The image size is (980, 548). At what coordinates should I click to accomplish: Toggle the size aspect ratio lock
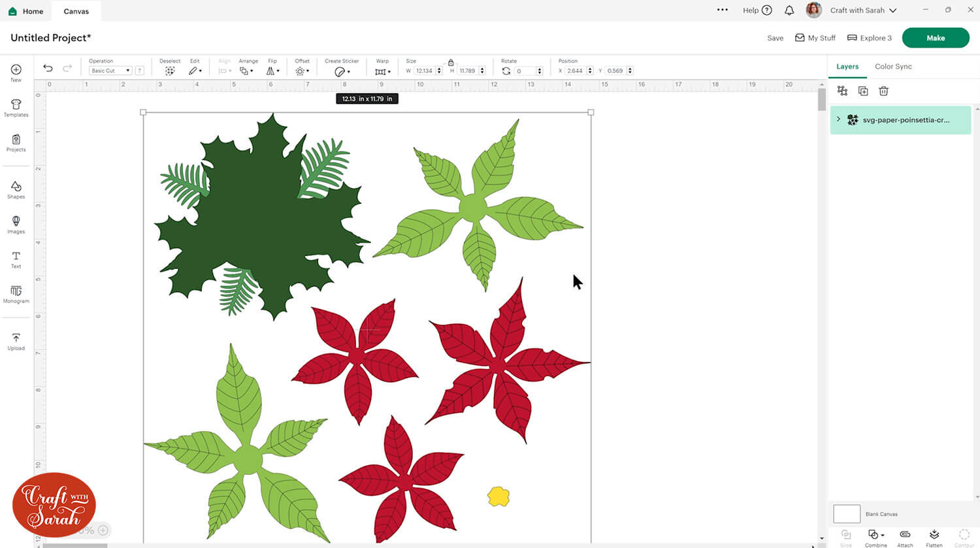[x=451, y=63]
